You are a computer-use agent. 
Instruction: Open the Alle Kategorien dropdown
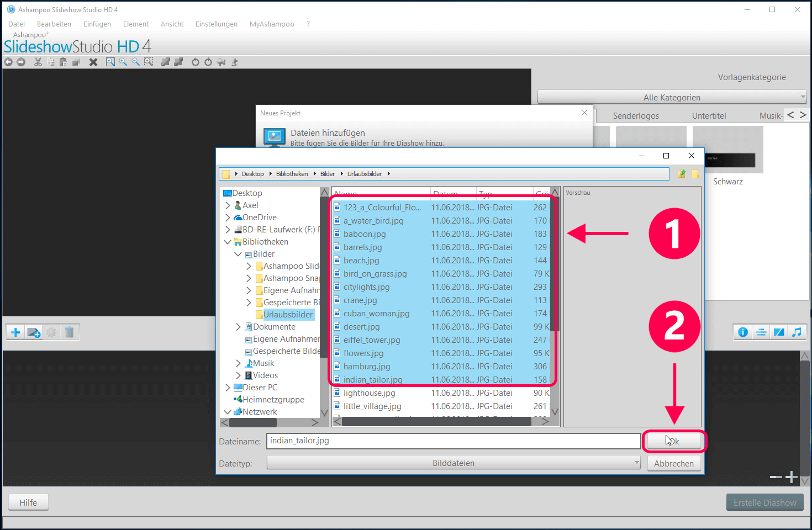pos(672,97)
